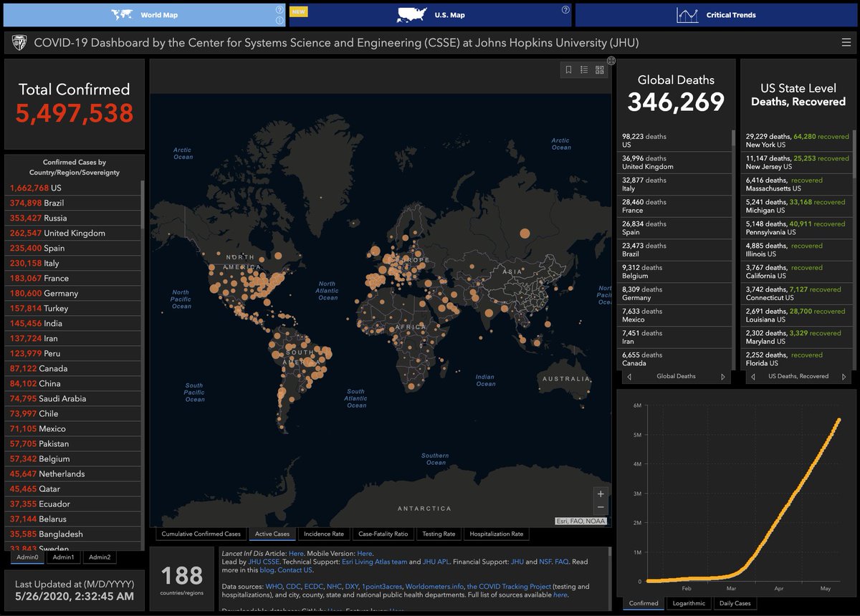Switch map to Incidence Rate

(x=324, y=534)
